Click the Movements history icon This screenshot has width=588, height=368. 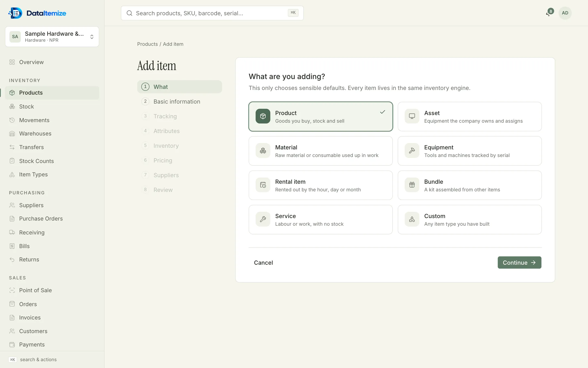(12, 120)
